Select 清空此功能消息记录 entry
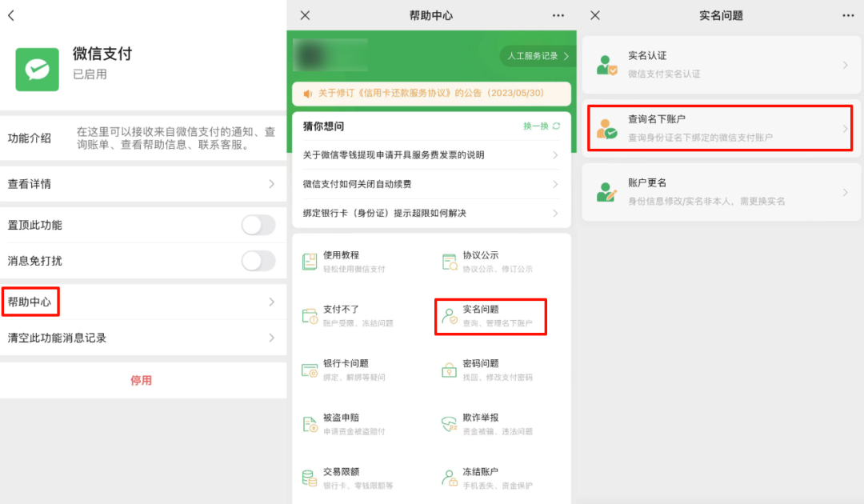This screenshot has height=504, width=864. click(143, 338)
